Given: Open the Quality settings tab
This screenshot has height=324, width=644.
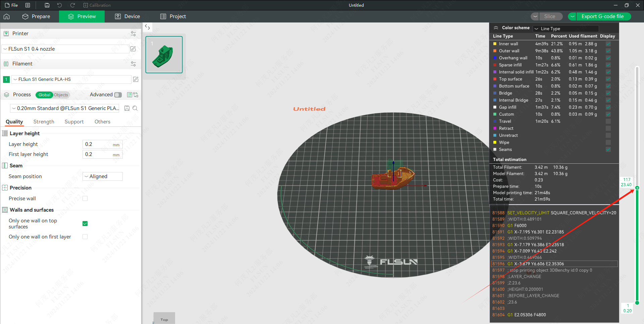Looking at the screenshot, I should tap(14, 122).
